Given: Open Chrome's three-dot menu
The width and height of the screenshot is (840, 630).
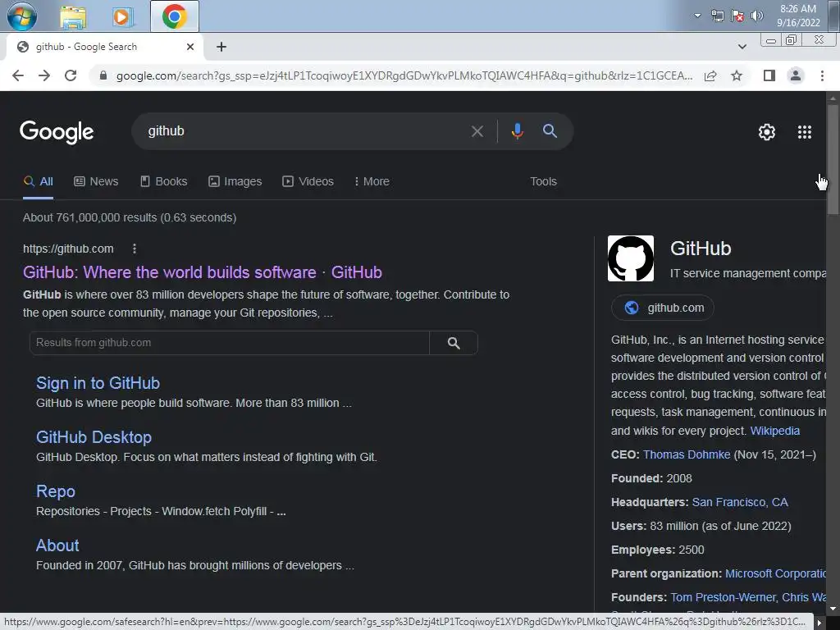Looking at the screenshot, I should coord(822,75).
